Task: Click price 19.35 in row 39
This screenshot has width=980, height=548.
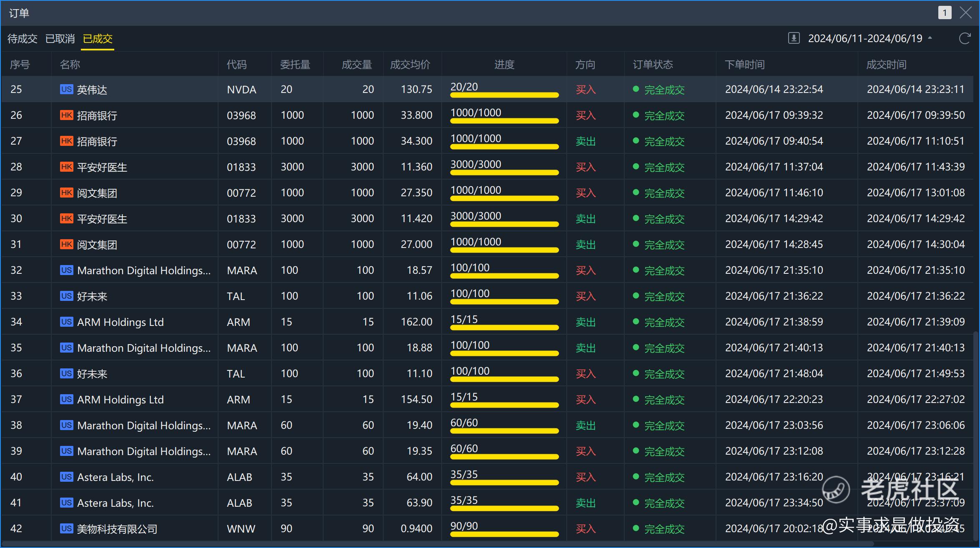Action: coord(420,451)
